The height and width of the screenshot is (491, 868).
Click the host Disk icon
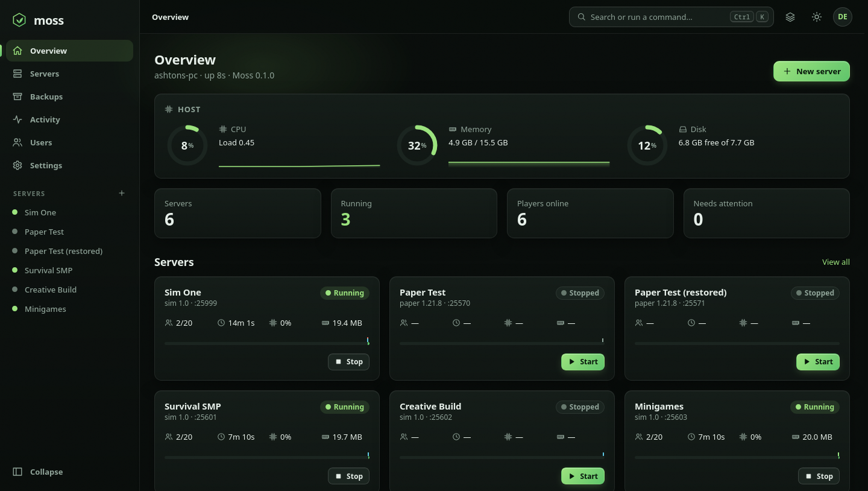tap(683, 129)
